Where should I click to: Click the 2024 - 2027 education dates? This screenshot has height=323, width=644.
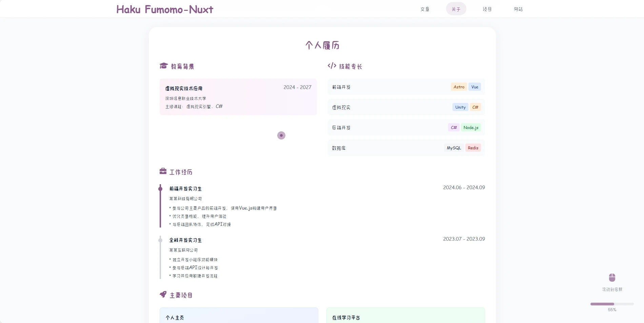298,87
